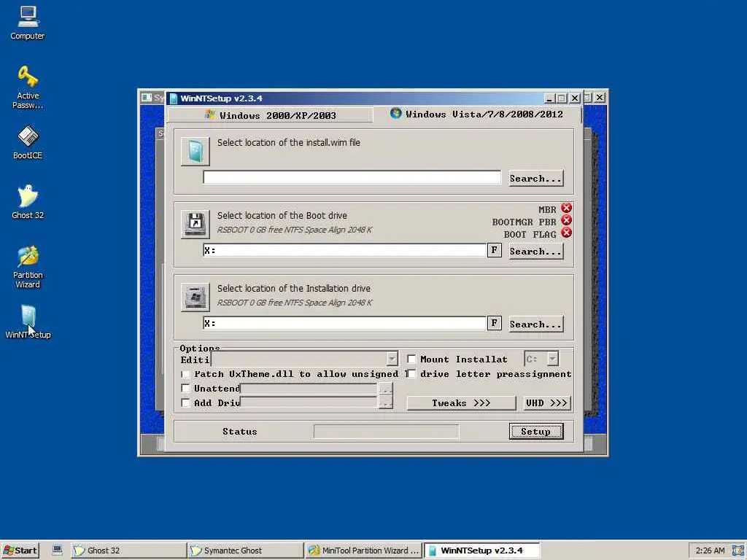Image resolution: width=747 pixels, height=560 pixels.
Task: Switch to Windows 2000/XP/2003 tab
Action: (x=270, y=115)
